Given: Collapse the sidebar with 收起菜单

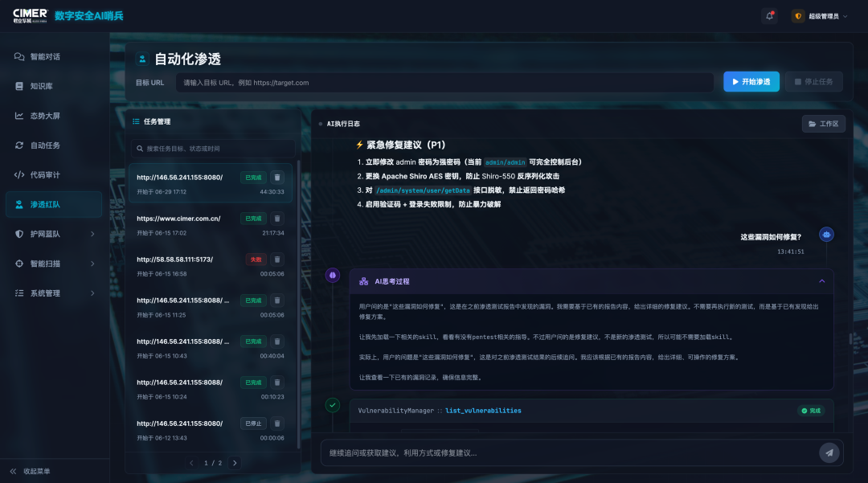Looking at the screenshot, I should coord(31,472).
